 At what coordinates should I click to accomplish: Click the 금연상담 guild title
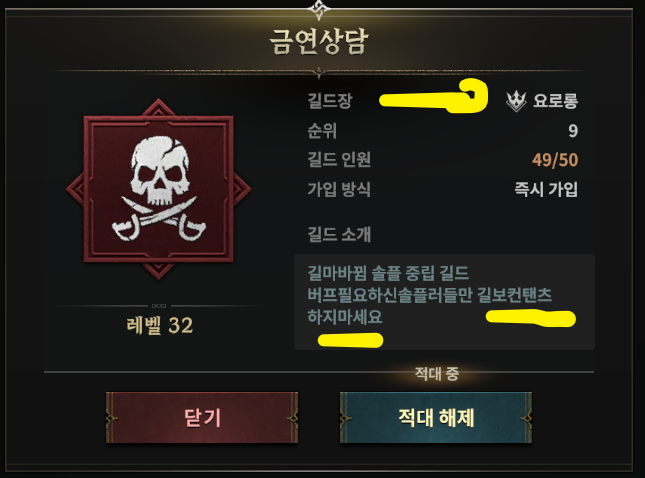(319, 42)
